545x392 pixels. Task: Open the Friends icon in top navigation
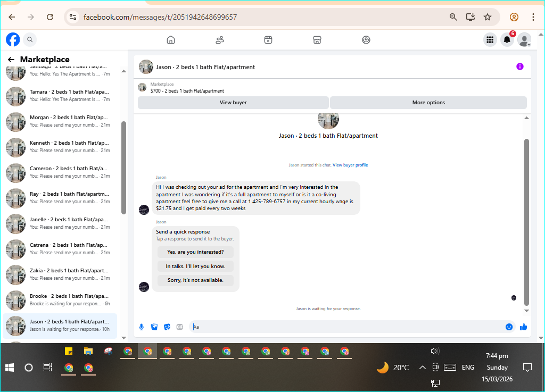click(220, 40)
